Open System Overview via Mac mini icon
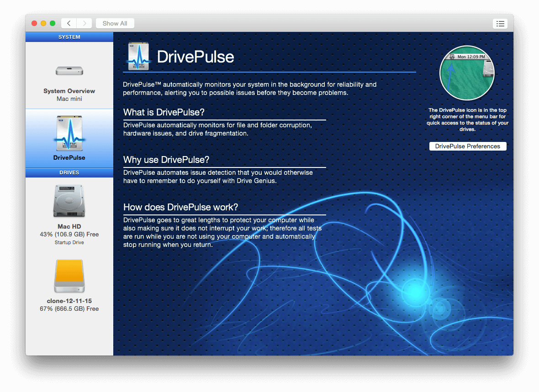Image resolution: width=539 pixels, height=392 pixels. pos(69,71)
